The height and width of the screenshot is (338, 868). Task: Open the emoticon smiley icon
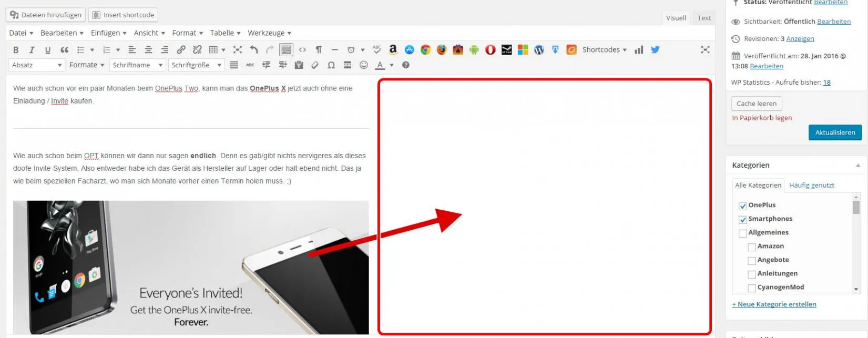click(363, 65)
